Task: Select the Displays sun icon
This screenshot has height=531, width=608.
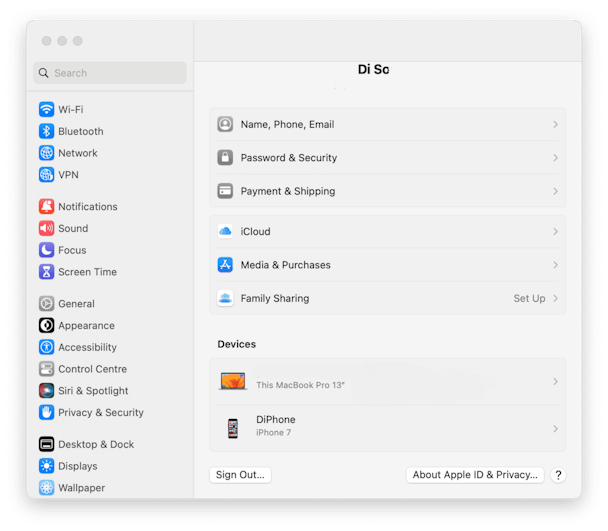Action: [x=46, y=465]
